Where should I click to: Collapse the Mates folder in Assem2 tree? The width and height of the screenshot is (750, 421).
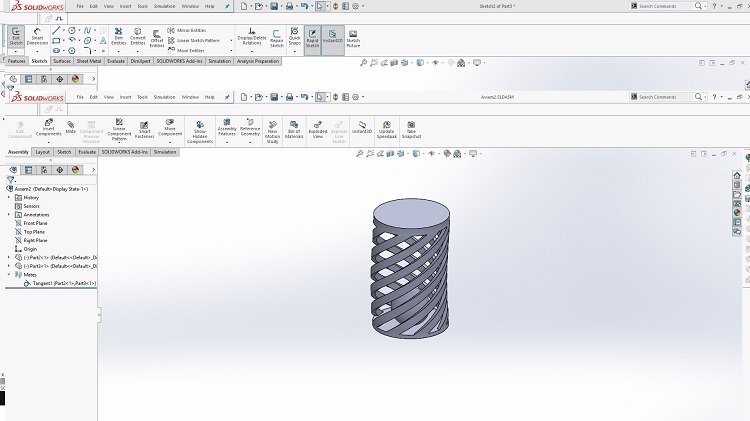[9, 275]
